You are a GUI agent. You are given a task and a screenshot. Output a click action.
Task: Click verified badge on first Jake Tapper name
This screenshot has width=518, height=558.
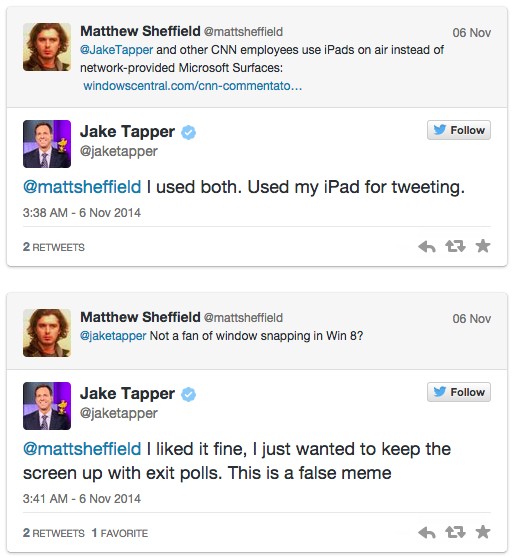coord(189,132)
